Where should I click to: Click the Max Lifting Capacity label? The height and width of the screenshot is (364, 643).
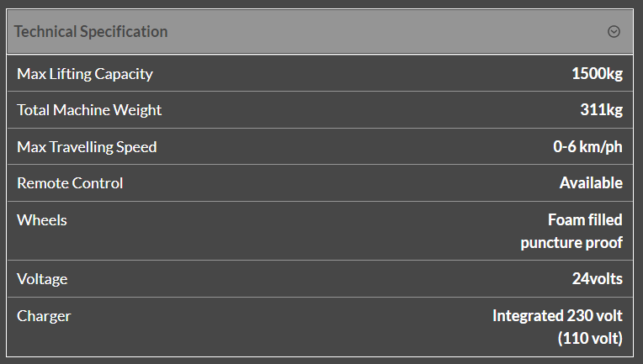point(85,74)
